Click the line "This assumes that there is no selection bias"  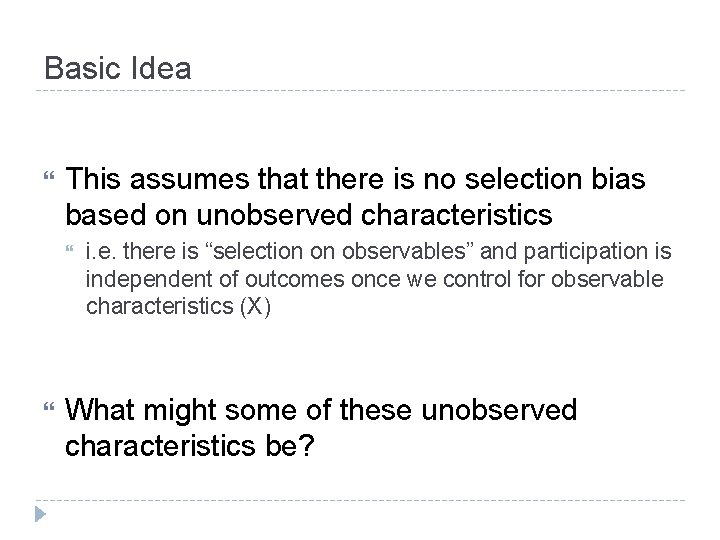tap(355, 178)
